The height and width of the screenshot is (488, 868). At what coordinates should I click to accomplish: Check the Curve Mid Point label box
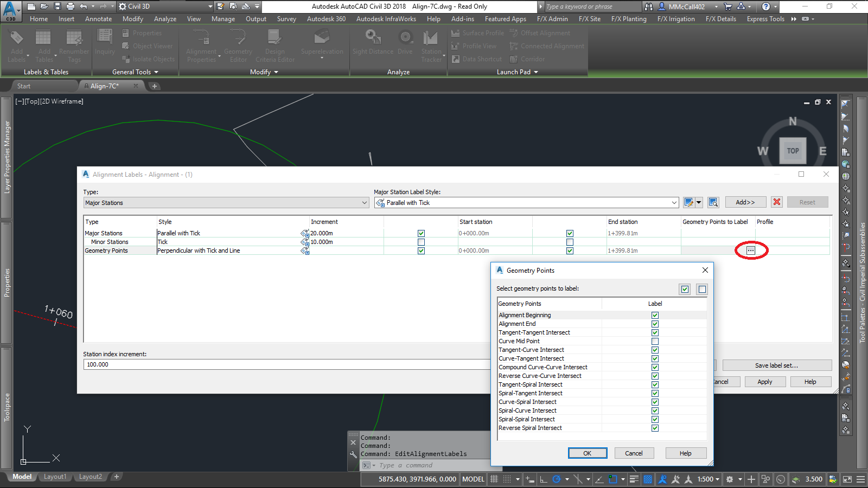(655, 341)
